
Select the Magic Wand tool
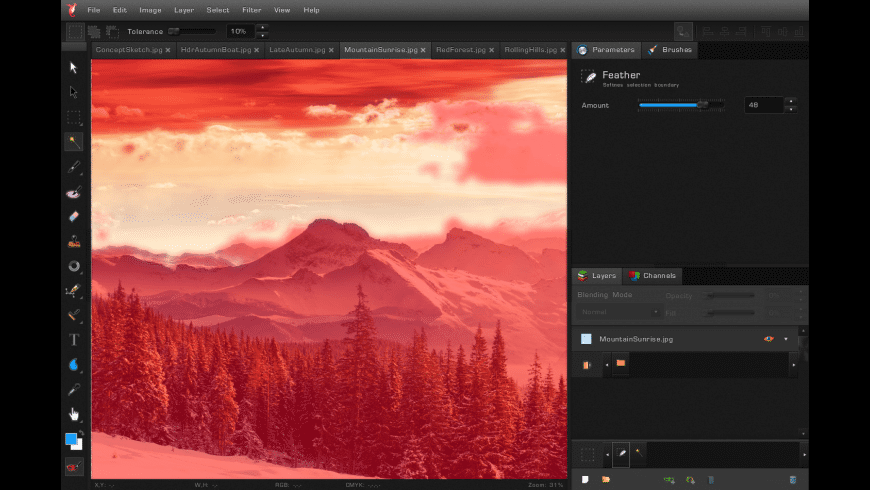(x=73, y=142)
